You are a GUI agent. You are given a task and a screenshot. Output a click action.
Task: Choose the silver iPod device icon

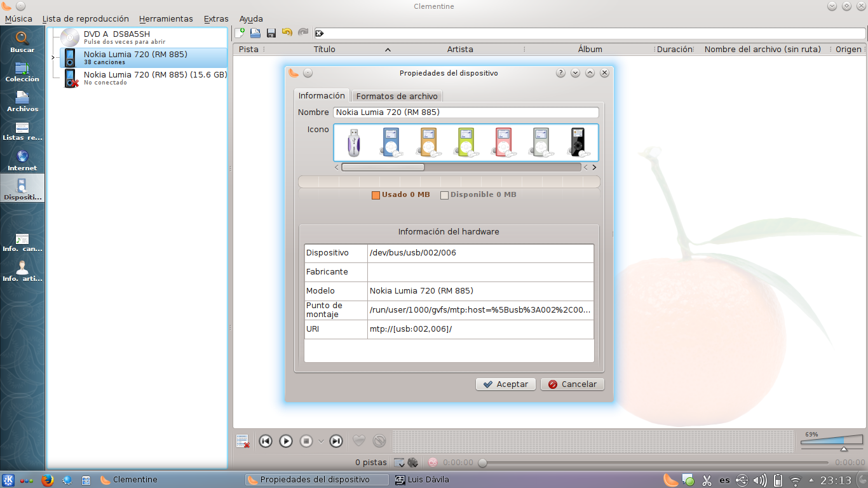coord(541,142)
